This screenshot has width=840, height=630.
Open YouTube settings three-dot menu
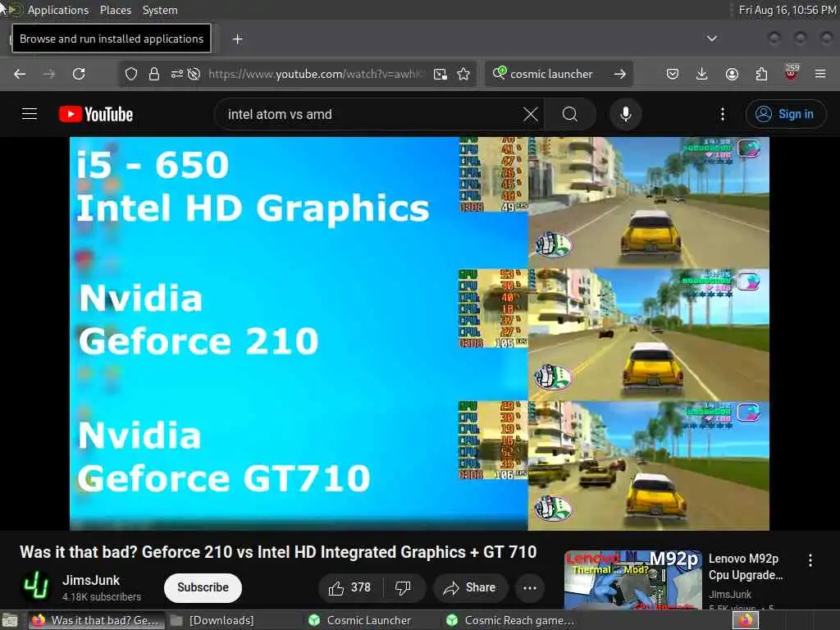[x=723, y=114]
